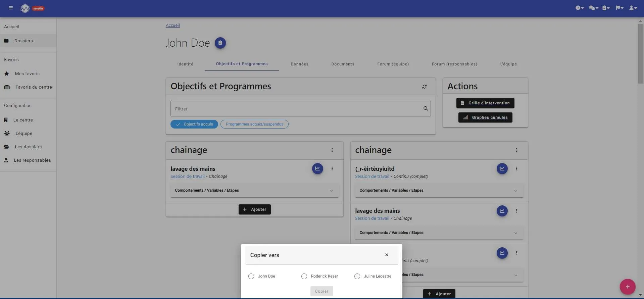This screenshot has width=644, height=299.
Task: Switch to the Données tab
Action: (x=299, y=64)
